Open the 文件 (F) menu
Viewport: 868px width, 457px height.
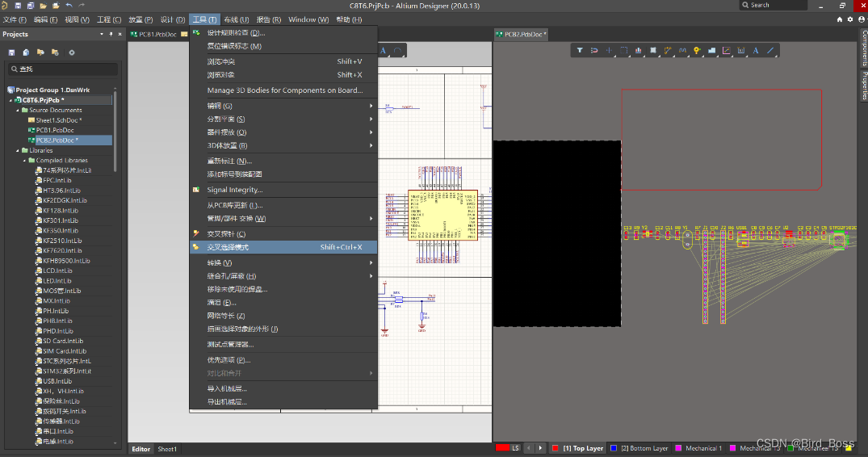[15, 19]
